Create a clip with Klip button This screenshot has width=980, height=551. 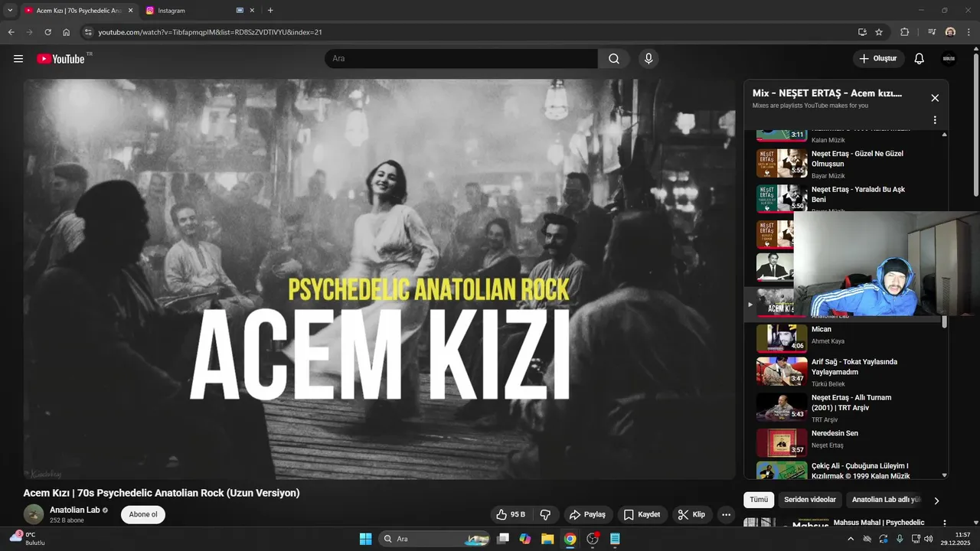691,514
